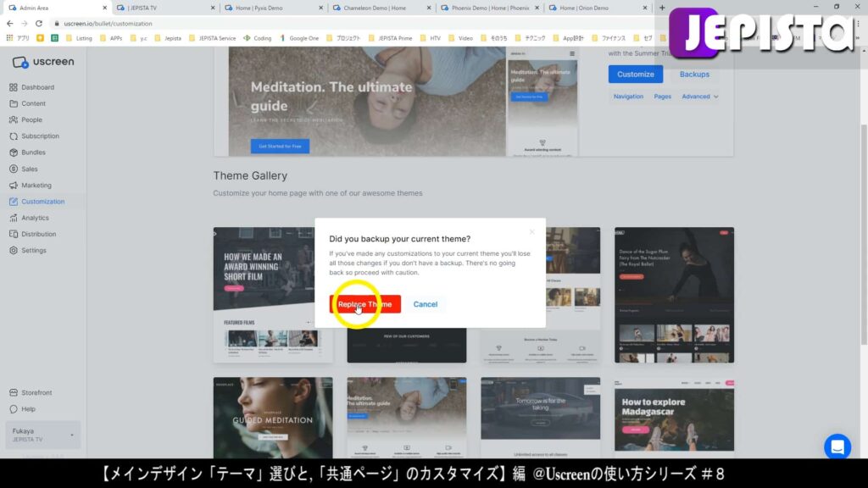This screenshot has height=488, width=868.
Task: Click the Help question icon
Action: point(14,409)
